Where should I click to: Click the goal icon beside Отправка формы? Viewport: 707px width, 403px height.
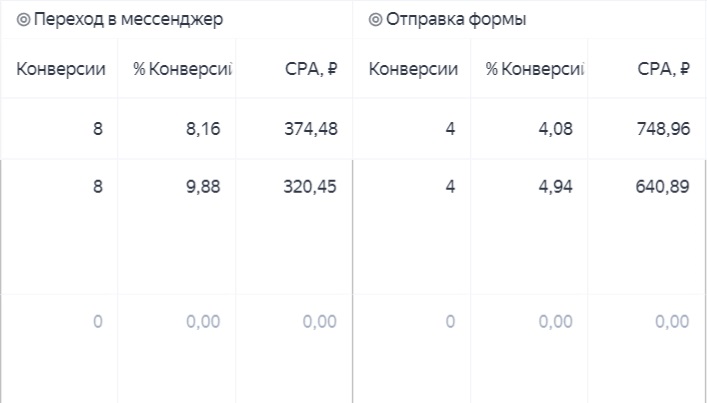376,20
